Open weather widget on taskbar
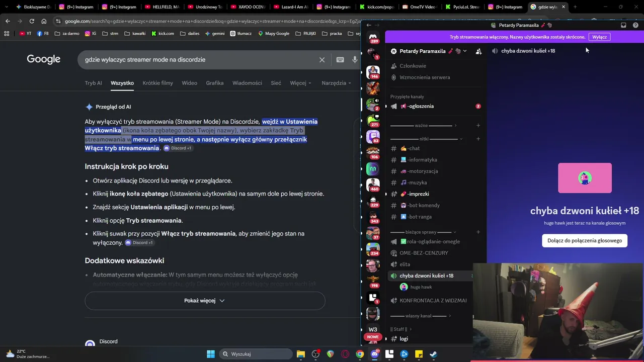 (28, 354)
